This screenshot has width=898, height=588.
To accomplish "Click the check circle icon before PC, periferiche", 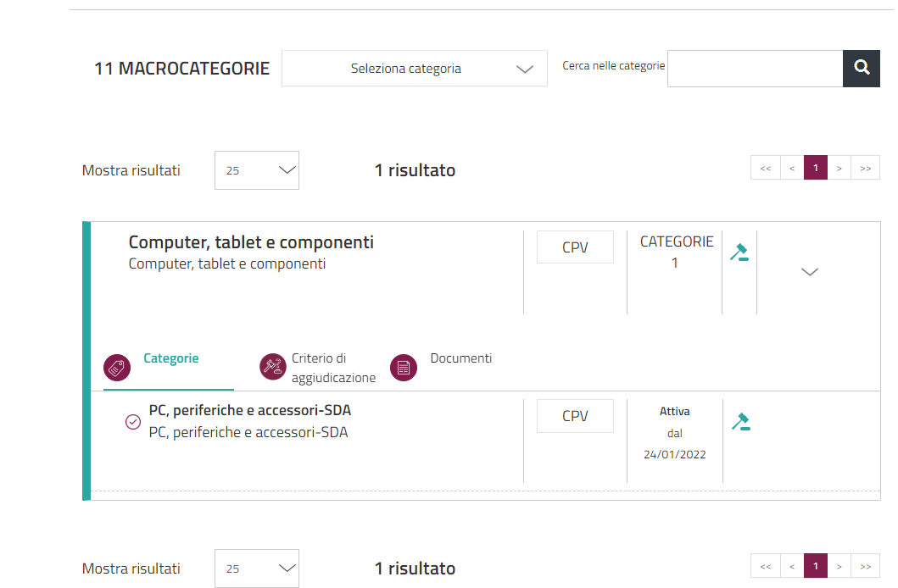I will point(133,422).
